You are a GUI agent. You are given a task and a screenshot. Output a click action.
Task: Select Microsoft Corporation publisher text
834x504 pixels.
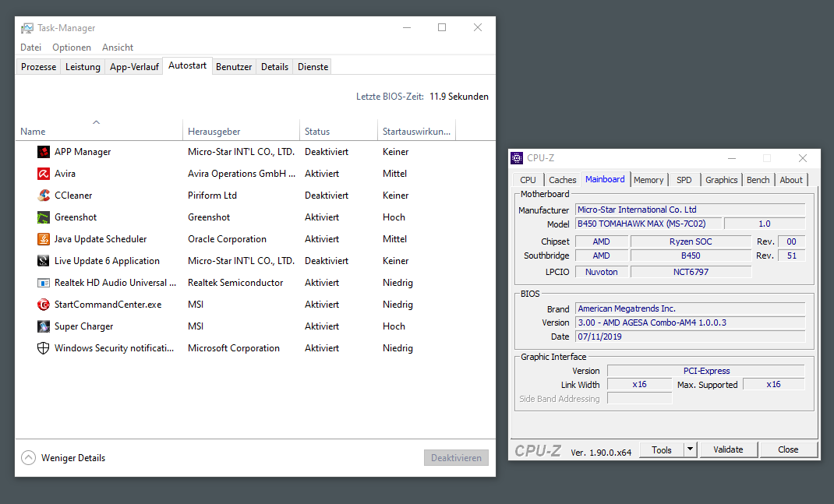tap(234, 348)
